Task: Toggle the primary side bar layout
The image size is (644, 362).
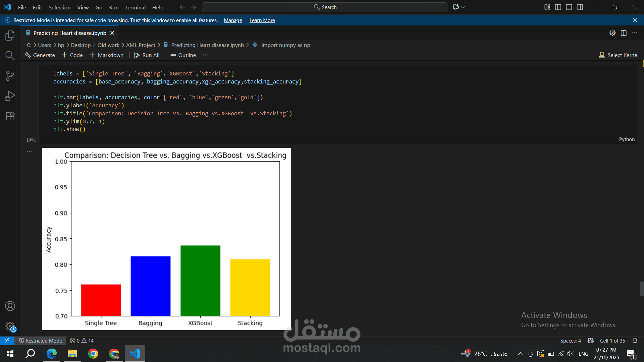Action: pyautogui.click(x=558, y=7)
